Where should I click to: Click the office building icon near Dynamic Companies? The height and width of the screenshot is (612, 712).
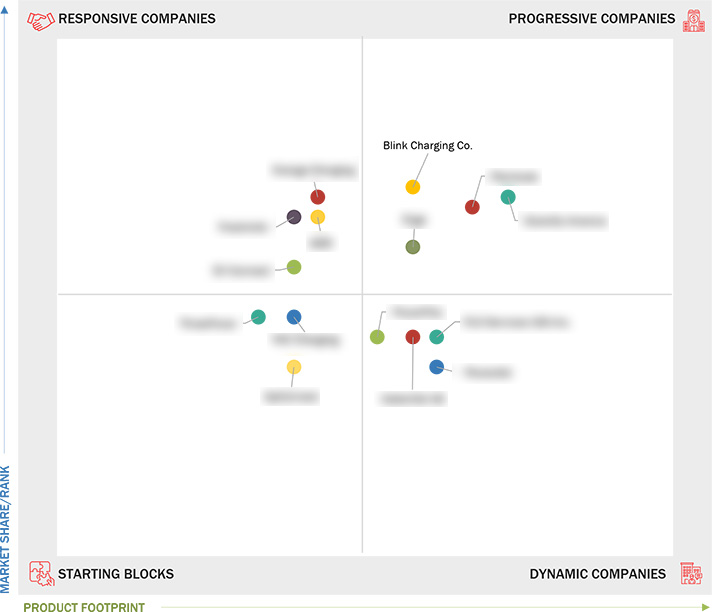tap(691, 573)
